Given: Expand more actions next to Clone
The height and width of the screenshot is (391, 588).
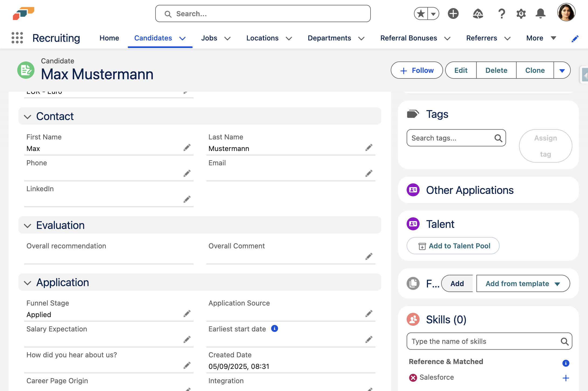Looking at the screenshot, I should (x=562, y=70).
